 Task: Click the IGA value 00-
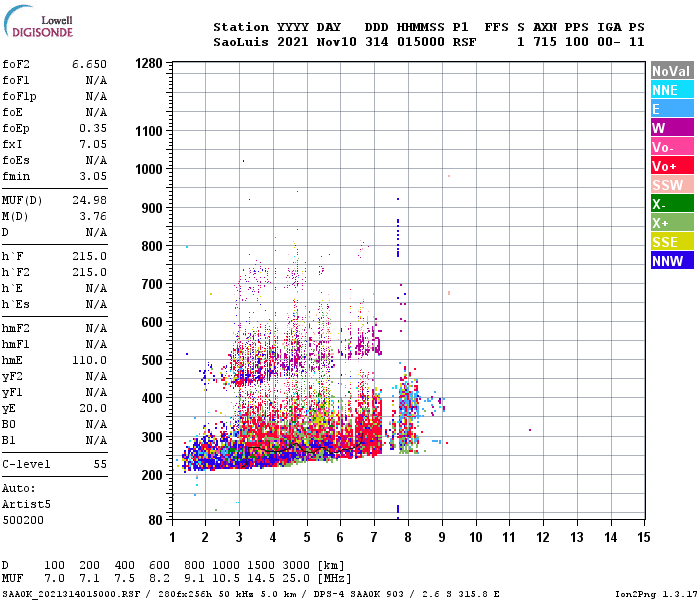coord(609,42)
